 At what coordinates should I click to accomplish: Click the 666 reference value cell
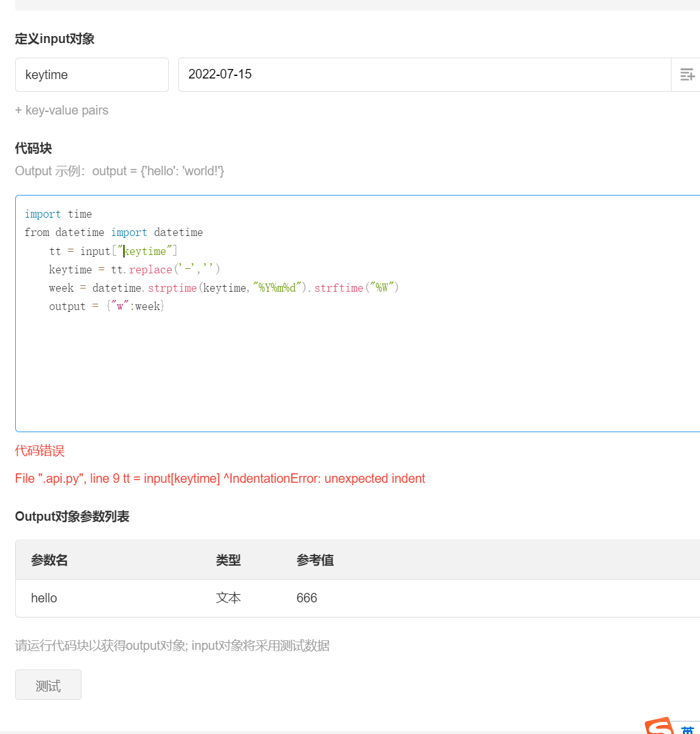pos(307,598)
